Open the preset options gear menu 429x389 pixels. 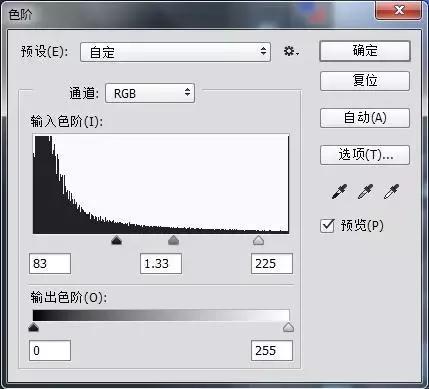click(x=291, y=51)
